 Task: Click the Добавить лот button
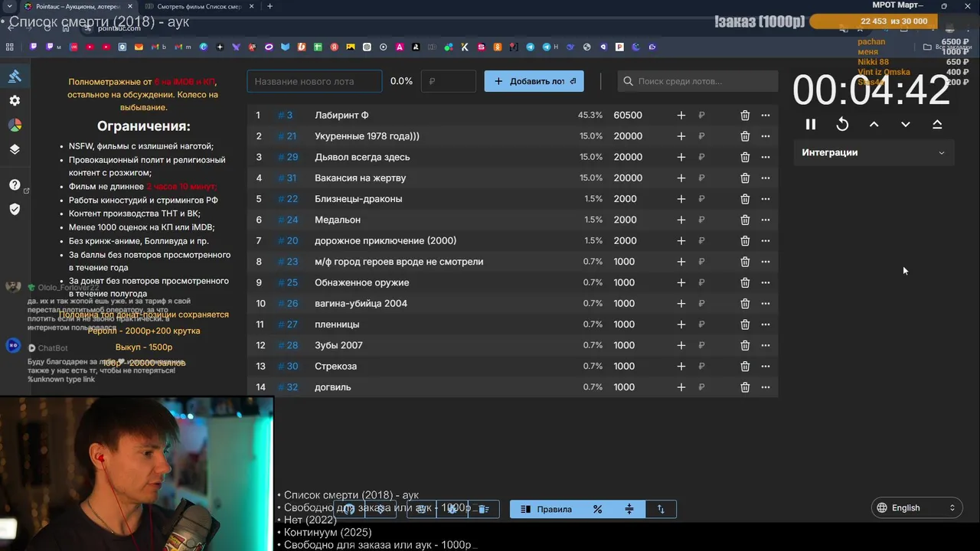click(534, 81)
